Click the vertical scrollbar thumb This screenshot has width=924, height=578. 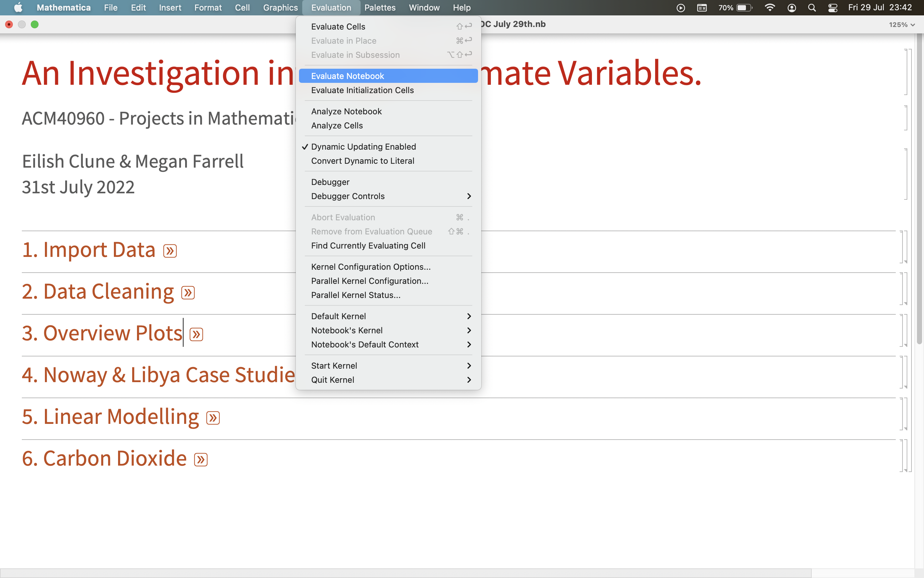pyautogui.click(x=919, y=189)
